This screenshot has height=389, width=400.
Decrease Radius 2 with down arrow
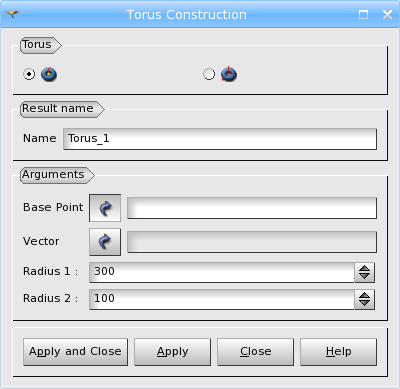pos(365,303)
